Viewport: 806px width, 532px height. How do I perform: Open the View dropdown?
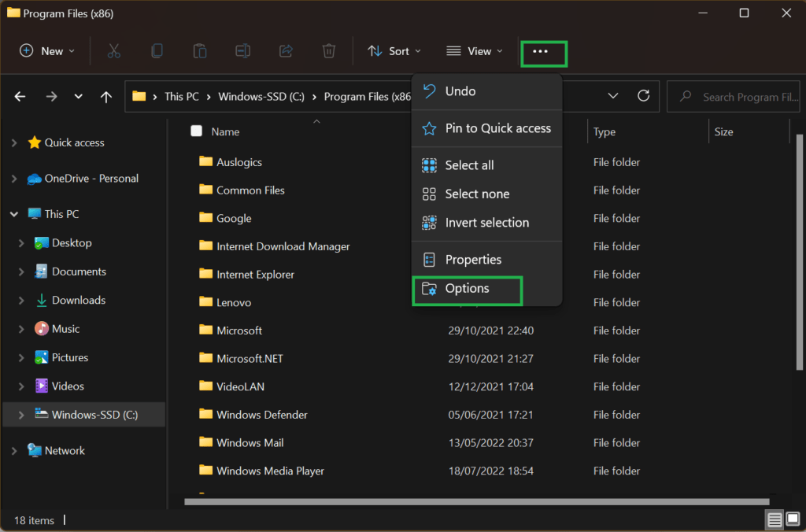[475, 51]
